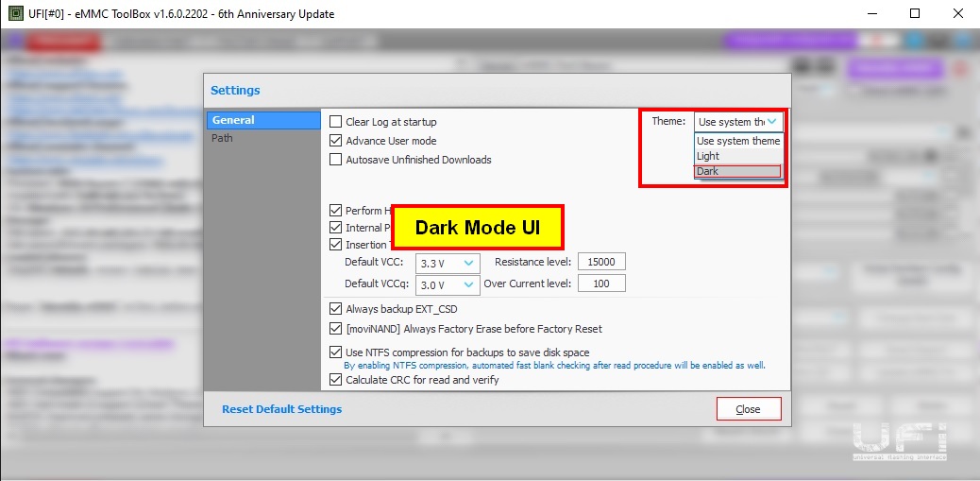
Task: Select Use system theme option in list
Action: (738, 141)
